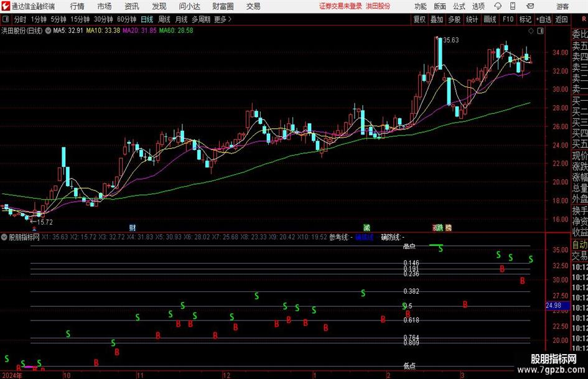The height and width of the screenshot is (379, 588).
Task: Click the diamond icon at chart top right
Action: coord(531,30)
